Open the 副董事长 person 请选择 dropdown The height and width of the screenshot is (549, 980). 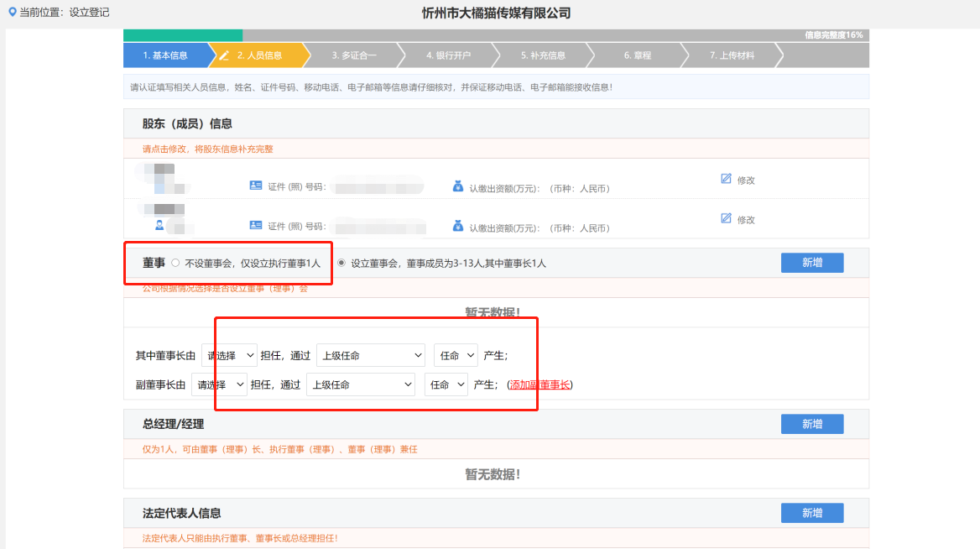[219, 384]
